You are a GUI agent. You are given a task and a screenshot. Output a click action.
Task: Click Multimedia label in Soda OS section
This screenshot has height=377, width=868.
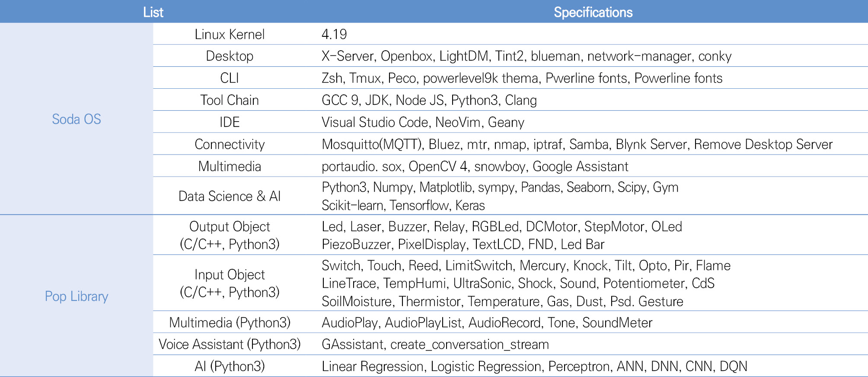pos(229,166)
